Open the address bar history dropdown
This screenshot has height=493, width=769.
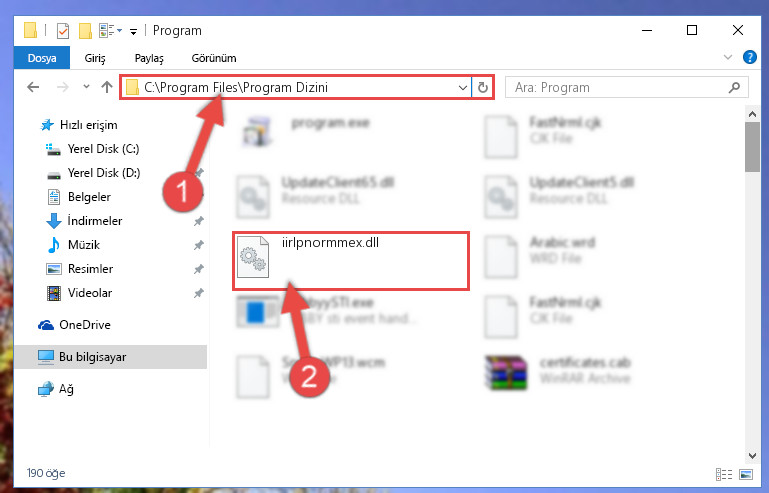pos(462,87)
